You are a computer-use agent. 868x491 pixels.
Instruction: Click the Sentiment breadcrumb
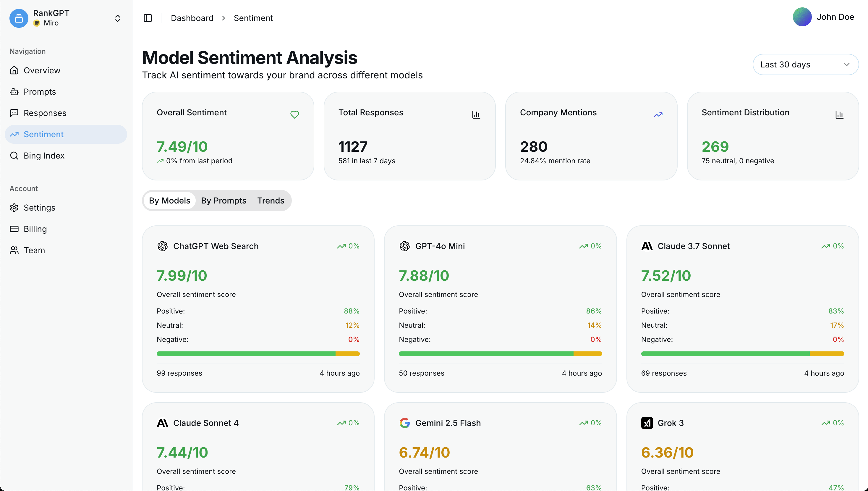(x=253, y=18)
